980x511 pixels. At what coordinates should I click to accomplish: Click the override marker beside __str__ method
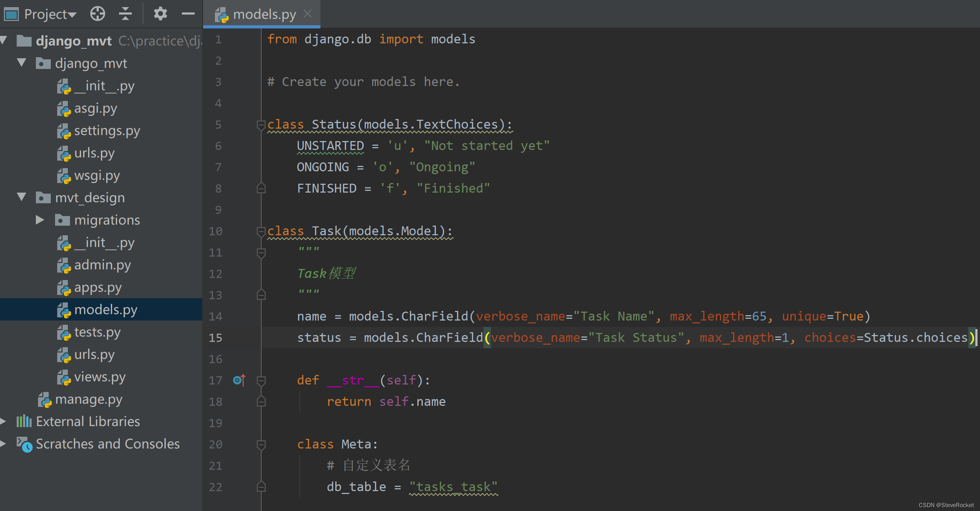(239, 380)
